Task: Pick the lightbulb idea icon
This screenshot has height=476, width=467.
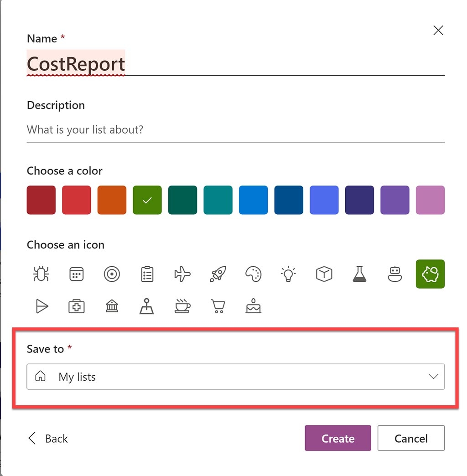Action: coord(288,274)
